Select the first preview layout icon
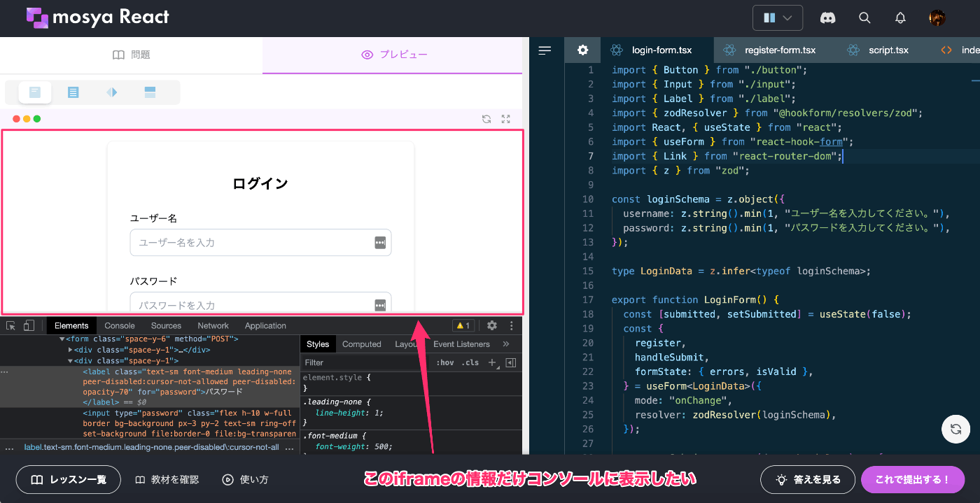Screen dimensions: 980x503 35,92
